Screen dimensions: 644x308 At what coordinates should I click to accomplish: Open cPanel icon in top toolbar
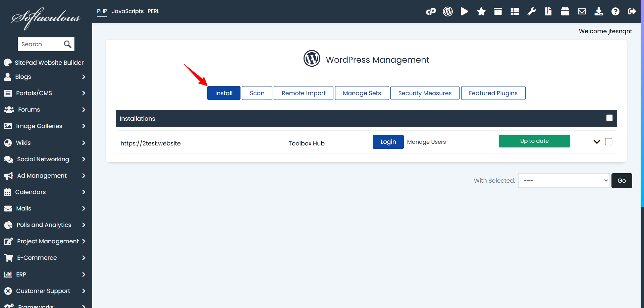[x=431, y=12]
